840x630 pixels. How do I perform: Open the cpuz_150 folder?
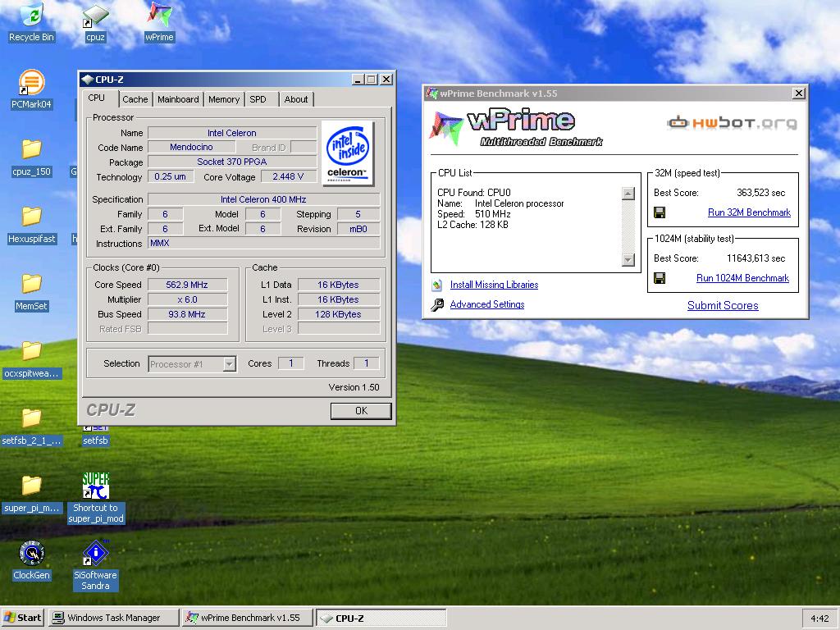click(x=31, y=157)
